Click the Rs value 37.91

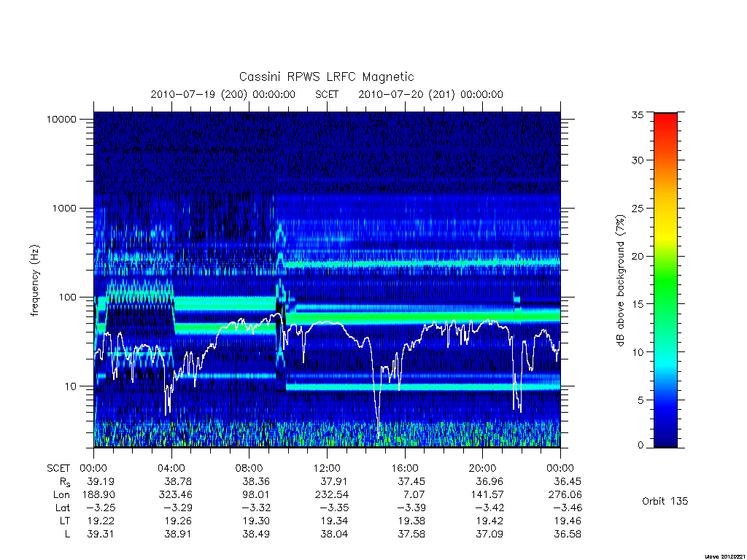point(334,481)
